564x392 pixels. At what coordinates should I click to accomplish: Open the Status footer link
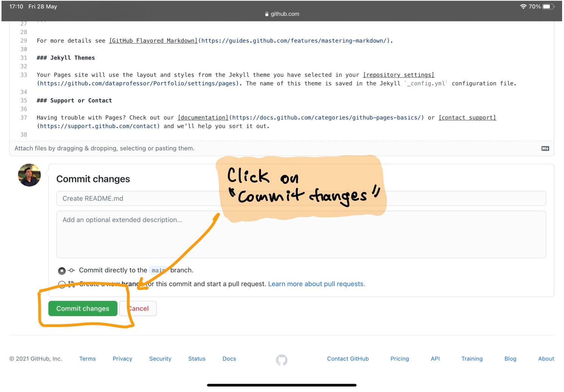197,359
